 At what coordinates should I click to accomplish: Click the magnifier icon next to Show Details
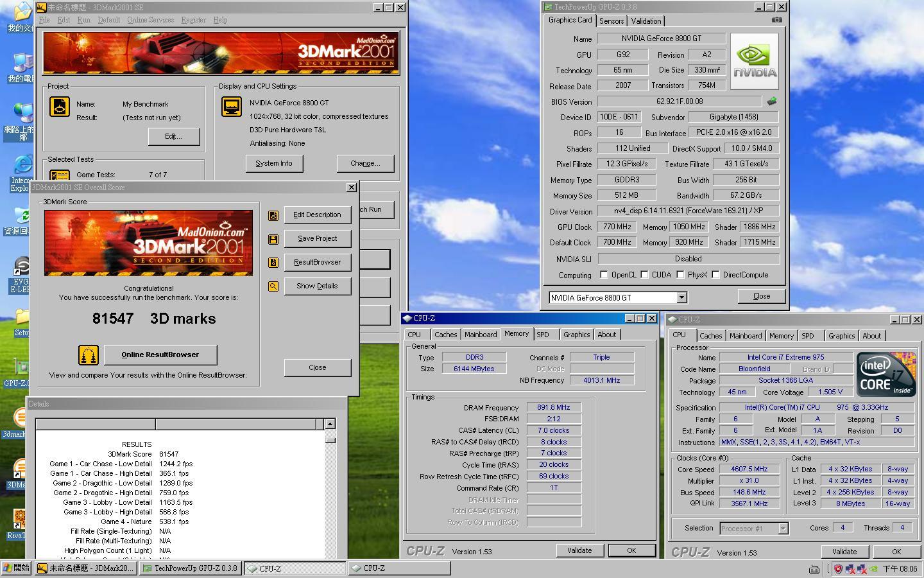(273, 286)
